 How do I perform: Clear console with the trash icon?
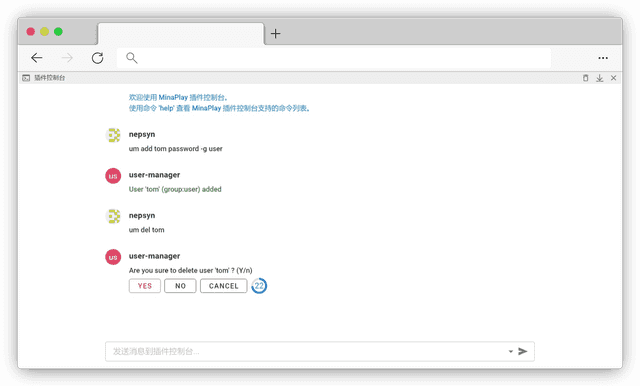[x=585, y=78]
